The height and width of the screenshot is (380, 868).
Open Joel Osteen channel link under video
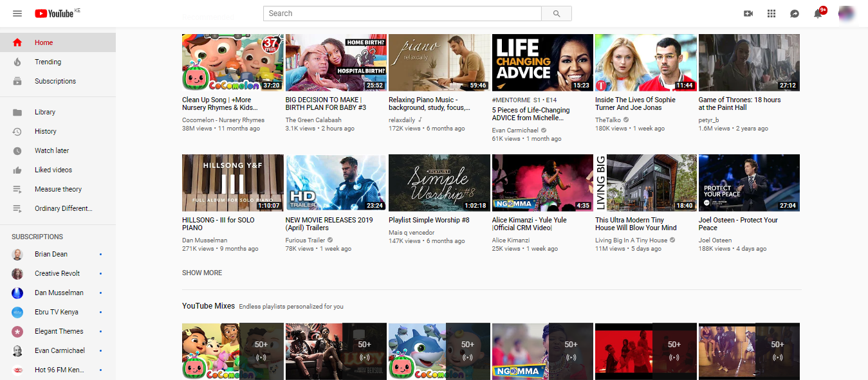tap(715, 240)
